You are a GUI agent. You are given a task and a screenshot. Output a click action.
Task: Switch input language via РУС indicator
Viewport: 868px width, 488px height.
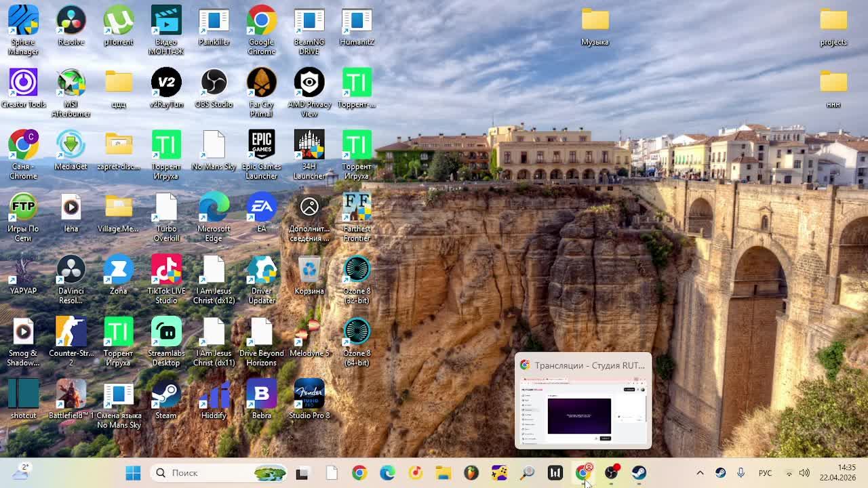(x=765, y=473)
